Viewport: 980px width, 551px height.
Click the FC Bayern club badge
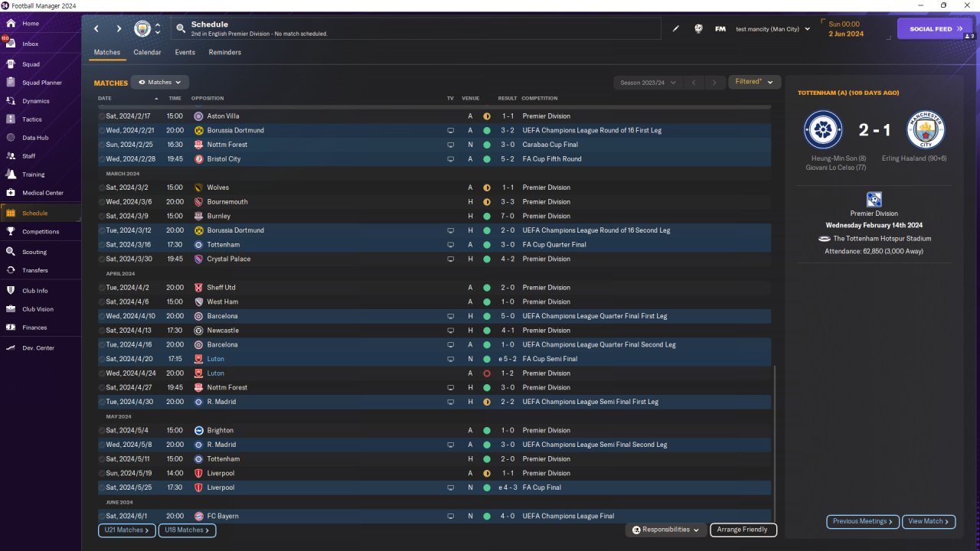pyautogui.click(x=199, y=517)
